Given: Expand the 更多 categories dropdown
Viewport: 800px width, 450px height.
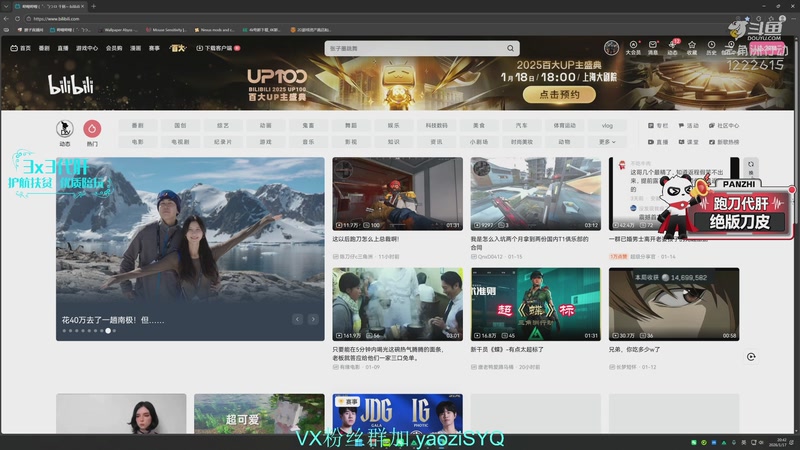Looking at the screenshot, I should tap(607, 142).
